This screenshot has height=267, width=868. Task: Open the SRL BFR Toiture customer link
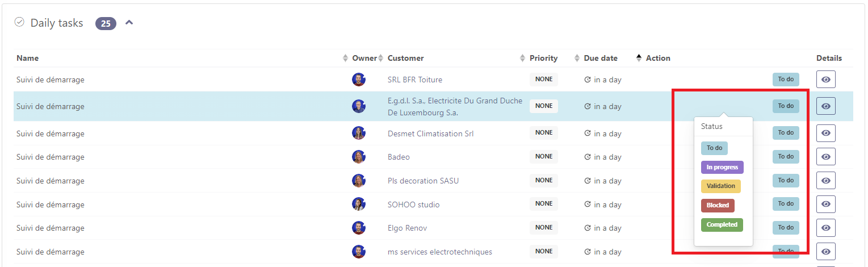point(414,80)
